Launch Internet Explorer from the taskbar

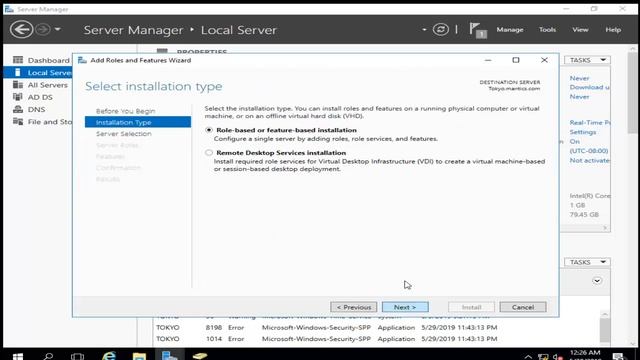[109, 356]
